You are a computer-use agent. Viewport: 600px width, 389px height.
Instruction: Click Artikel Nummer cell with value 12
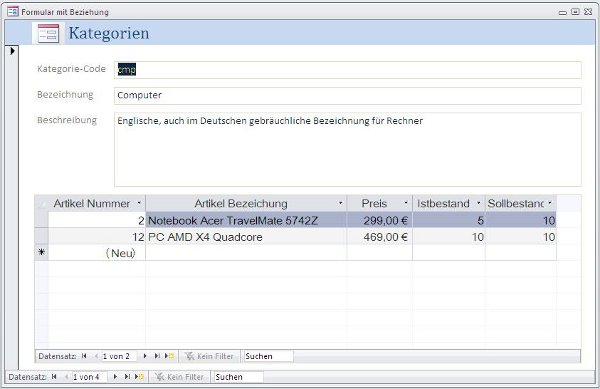tap(97, 237)
